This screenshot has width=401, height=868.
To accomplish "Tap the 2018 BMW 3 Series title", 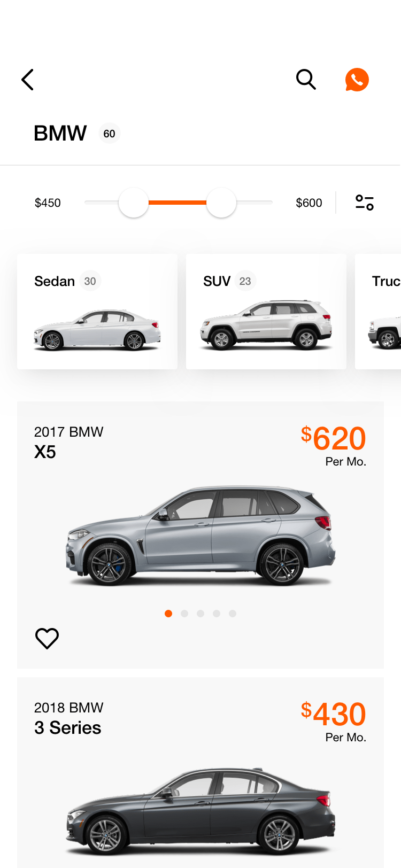I will (x=69, y=718).
